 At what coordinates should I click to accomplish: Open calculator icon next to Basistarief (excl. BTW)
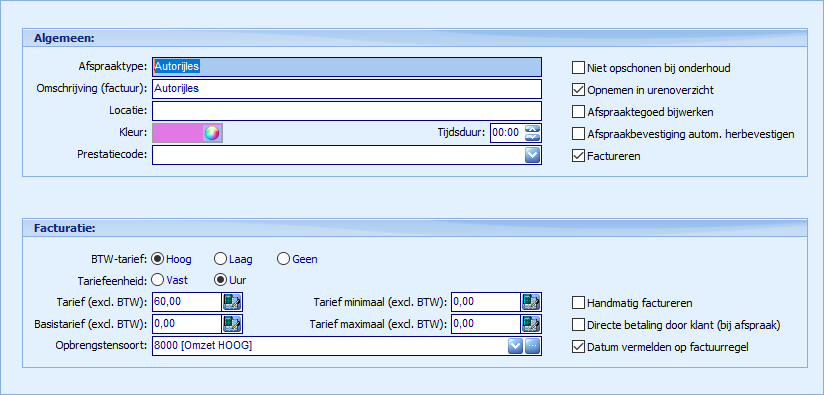point(231,324)
